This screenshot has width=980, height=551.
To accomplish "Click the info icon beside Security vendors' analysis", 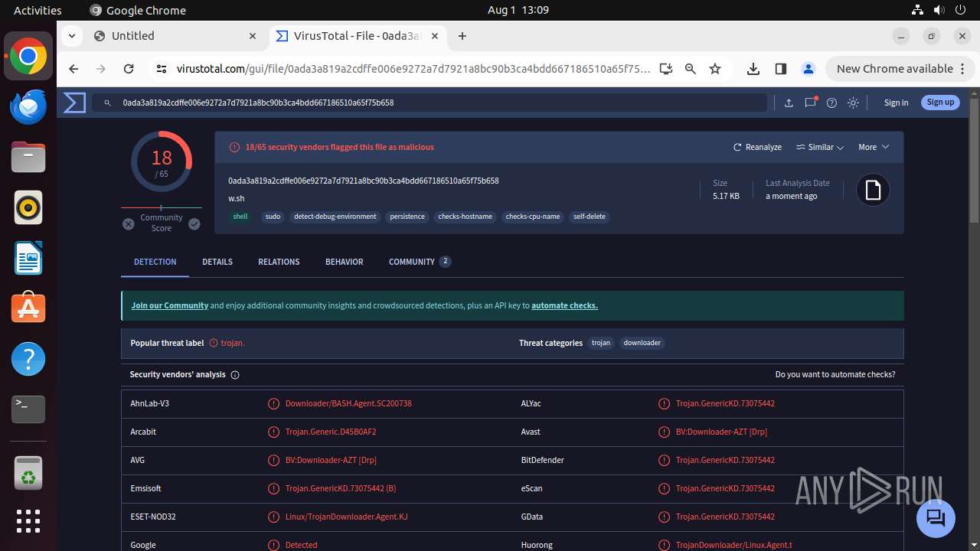I will [x=235, y=375].
